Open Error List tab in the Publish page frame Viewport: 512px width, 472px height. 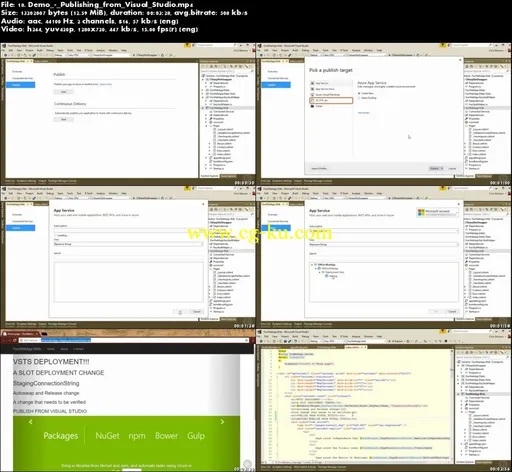tap(10, 181)
